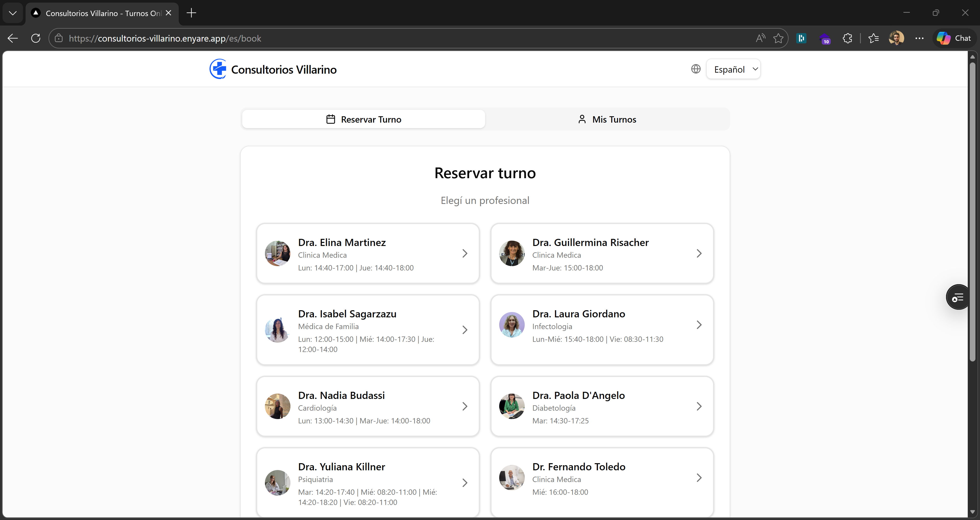This screenshot has height=520, width=980.
Task: Open the floating widget on the right edge
Action: [x=958, y=297]
